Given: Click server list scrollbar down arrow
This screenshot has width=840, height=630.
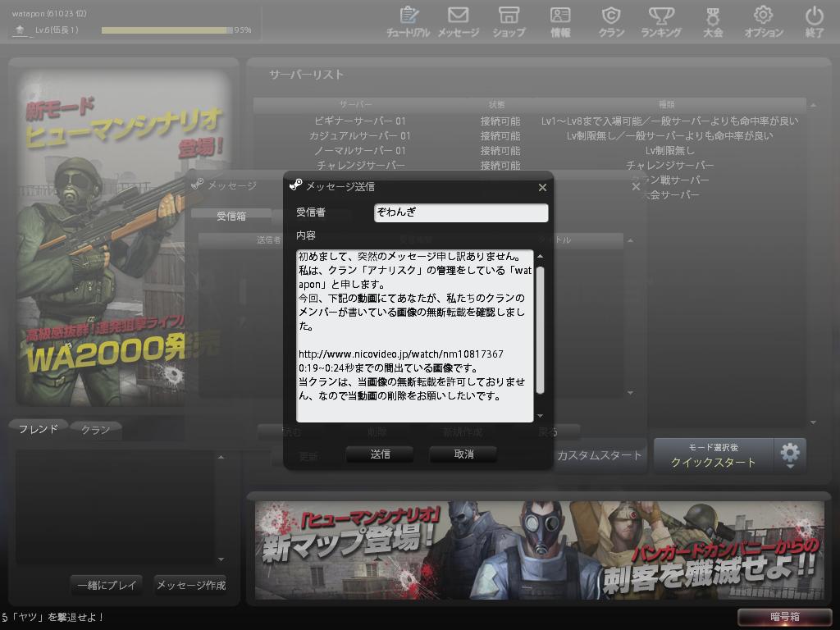Looking at the screenshot, I should click(813, 422).
